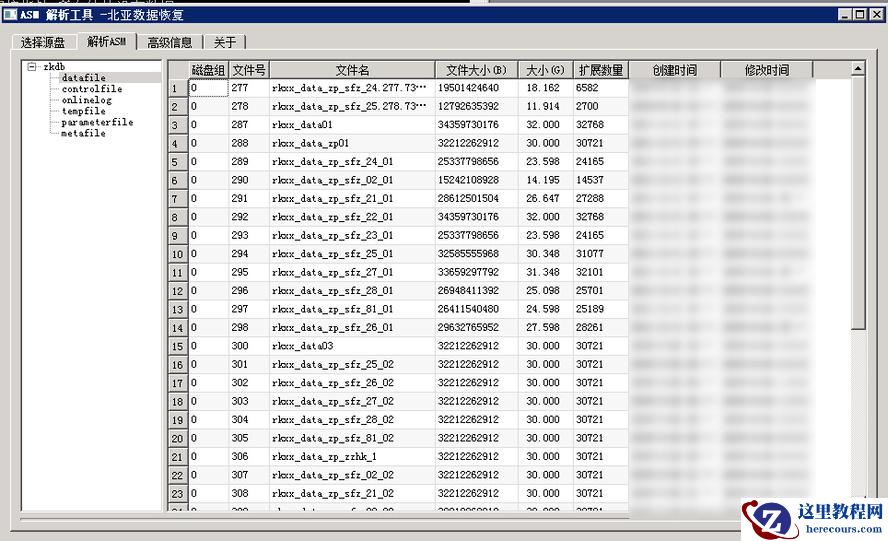Click the 扩展数量 column header
The height and width of the screenshot is (541, 888).
pos(601,70)
